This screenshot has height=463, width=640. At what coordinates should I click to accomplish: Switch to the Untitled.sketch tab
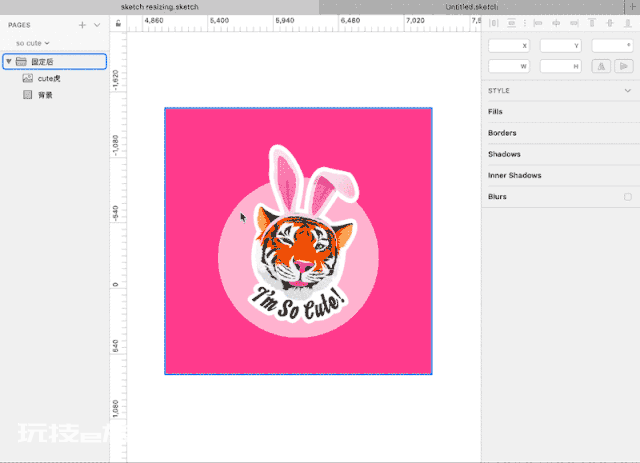tap(471, 7)
